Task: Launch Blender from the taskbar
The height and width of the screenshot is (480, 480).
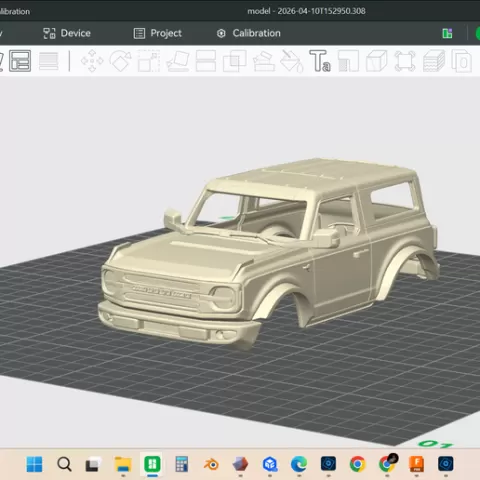Action: (211, 464)
